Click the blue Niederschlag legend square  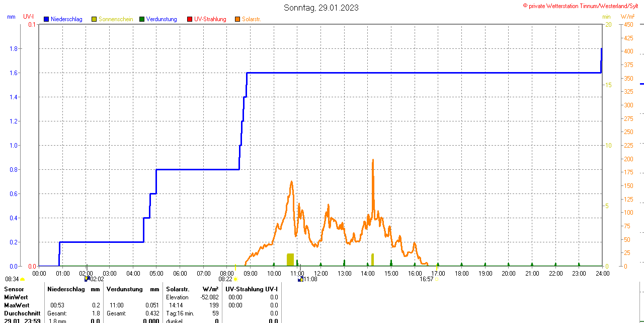tap(47, 19)
